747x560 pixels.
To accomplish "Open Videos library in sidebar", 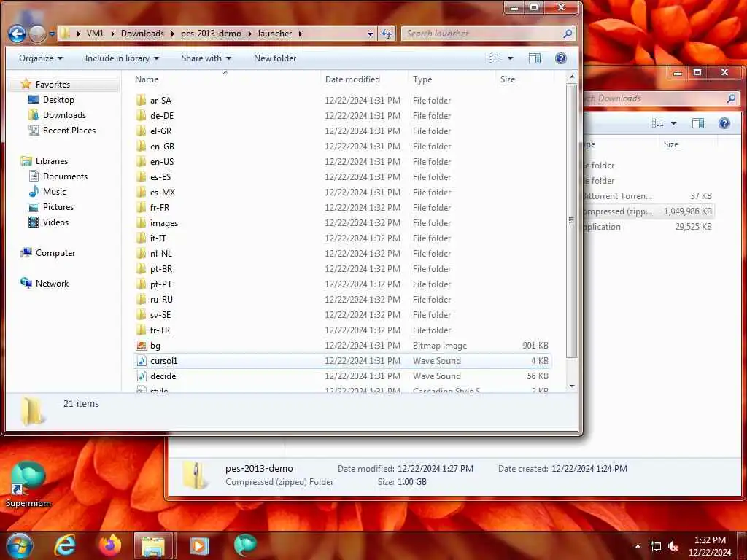I will [x=55, y=222].
